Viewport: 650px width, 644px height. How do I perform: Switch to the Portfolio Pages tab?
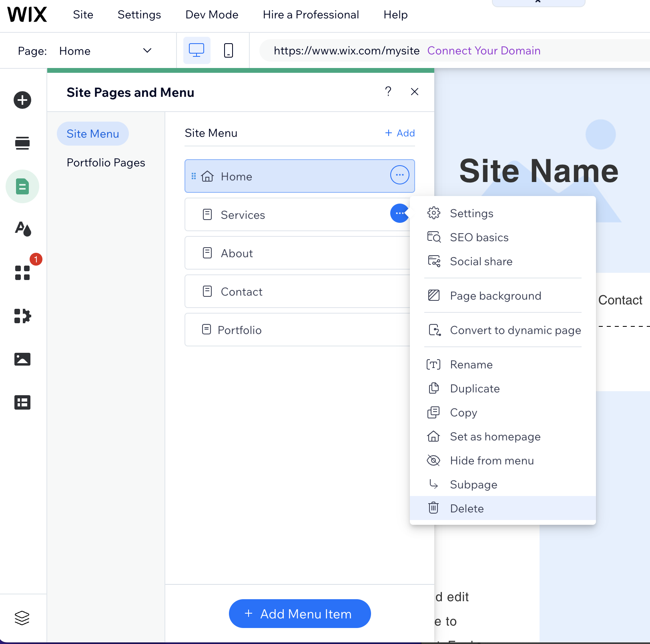(x=106, y=163)
